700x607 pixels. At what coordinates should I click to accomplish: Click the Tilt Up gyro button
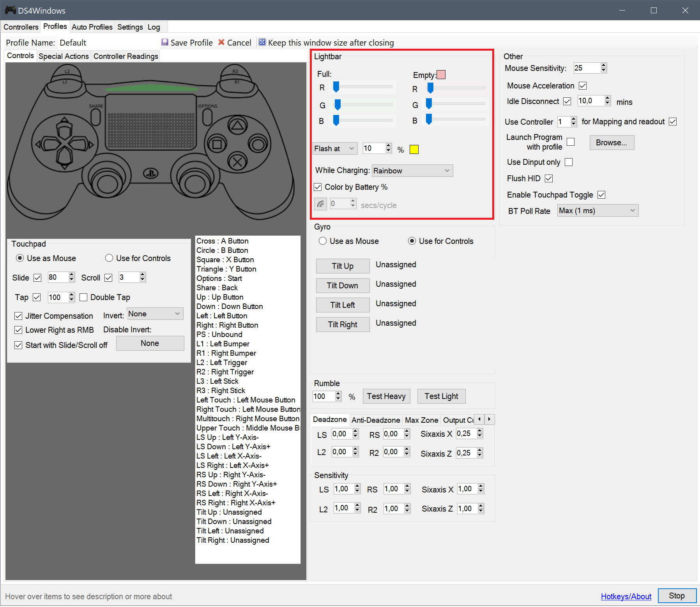[343, 266]
